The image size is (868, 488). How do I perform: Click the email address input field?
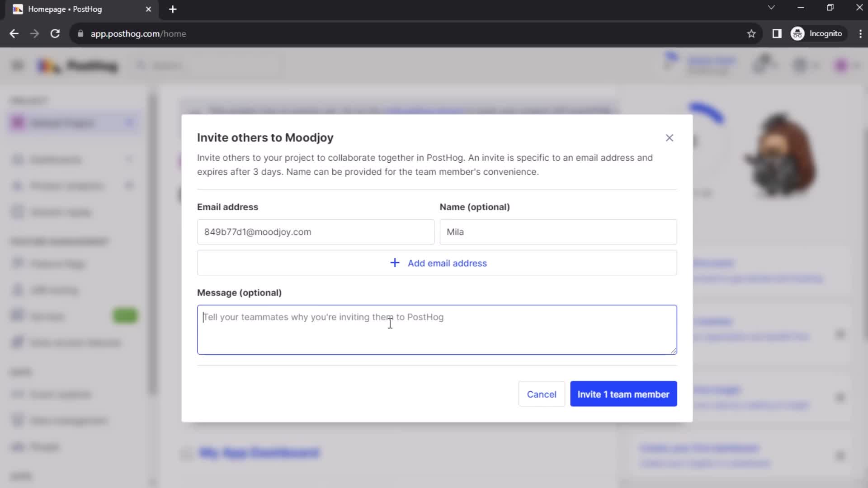[x=316, y=232]
